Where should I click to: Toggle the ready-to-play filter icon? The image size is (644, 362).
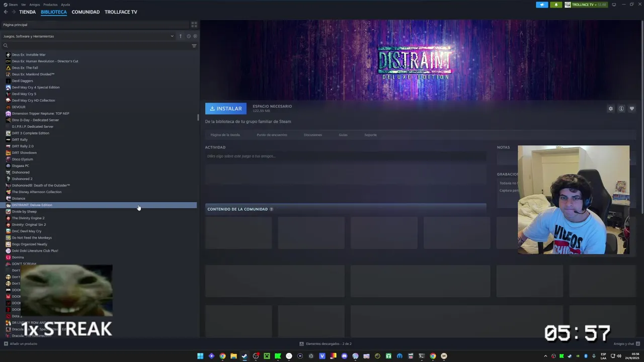coord(195,36)
